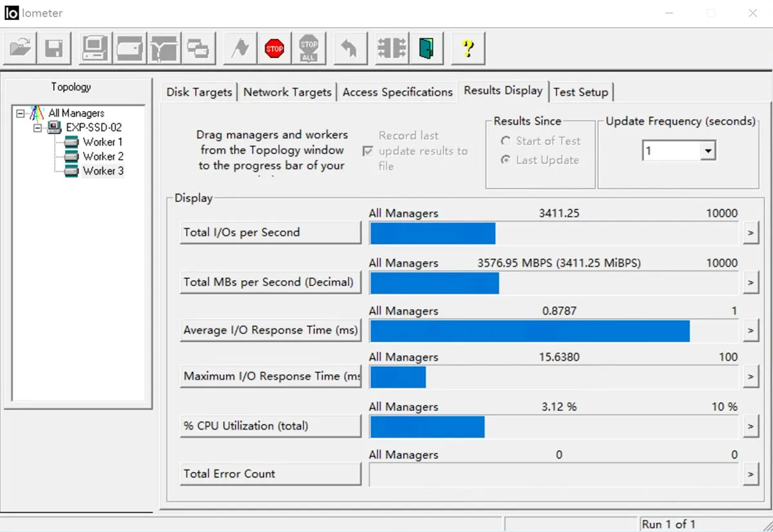Viewport: 773px width, 532px height.
Task: Select Last Update radio button
Action: click(x=506, y=160)
